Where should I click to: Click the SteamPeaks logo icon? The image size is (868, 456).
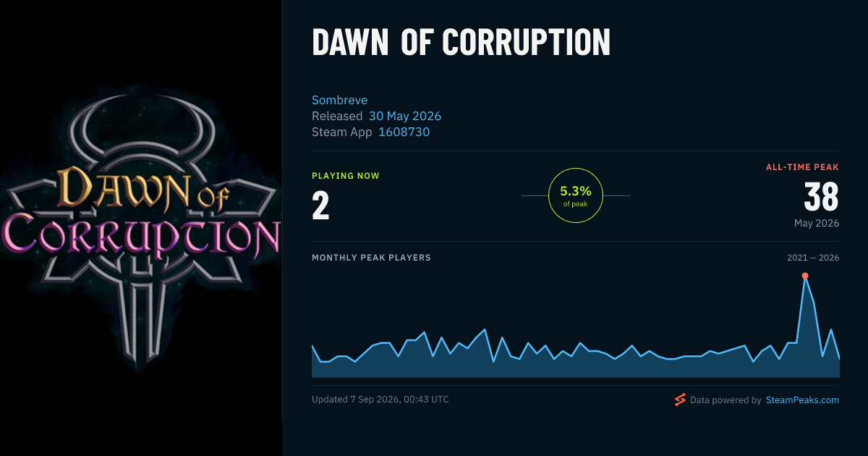point(680,400)
